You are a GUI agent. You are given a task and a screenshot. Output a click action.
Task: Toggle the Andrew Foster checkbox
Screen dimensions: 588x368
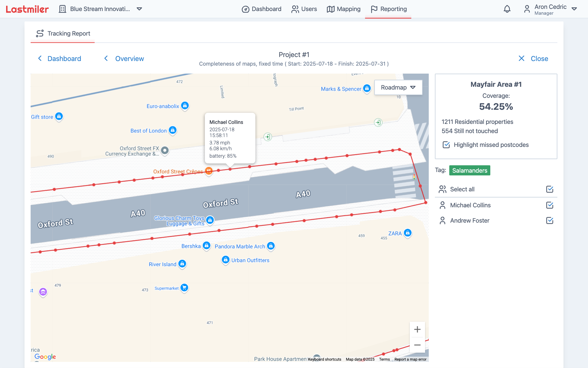pos(550,220)
